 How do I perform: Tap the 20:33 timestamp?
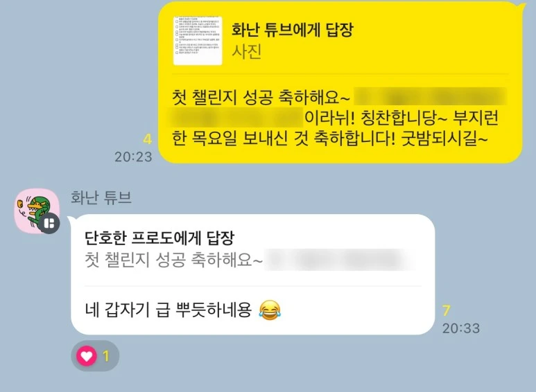461,328
